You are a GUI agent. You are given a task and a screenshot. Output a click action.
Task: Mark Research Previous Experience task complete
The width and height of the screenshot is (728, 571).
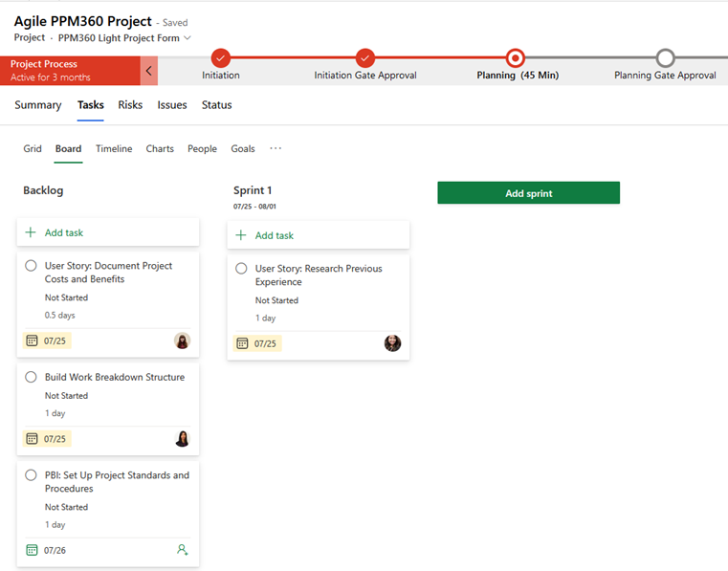tap(242, 269)
